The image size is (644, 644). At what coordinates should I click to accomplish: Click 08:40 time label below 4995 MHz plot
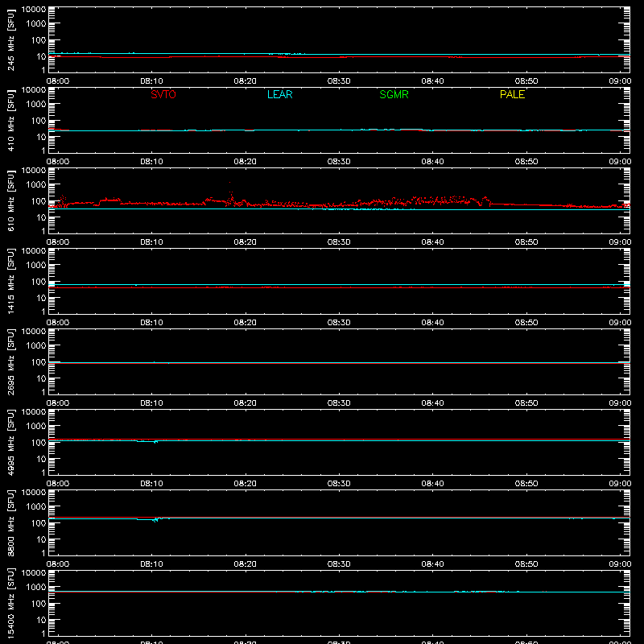coord(432,484)
